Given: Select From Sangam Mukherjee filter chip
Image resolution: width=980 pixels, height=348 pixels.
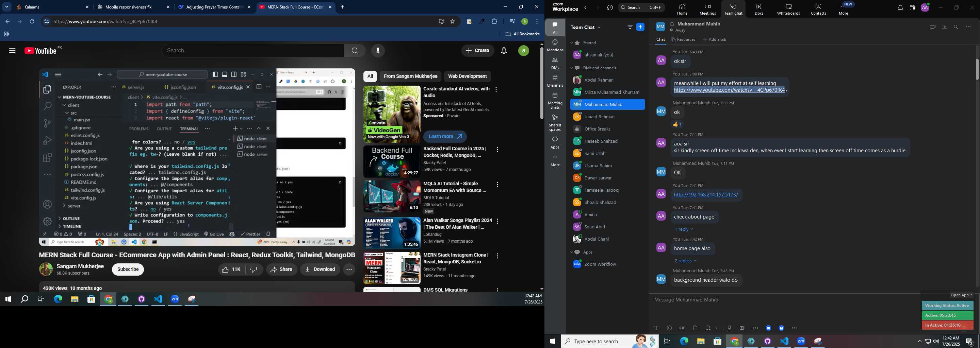Looking at the screenshot, I should point(410,76).
